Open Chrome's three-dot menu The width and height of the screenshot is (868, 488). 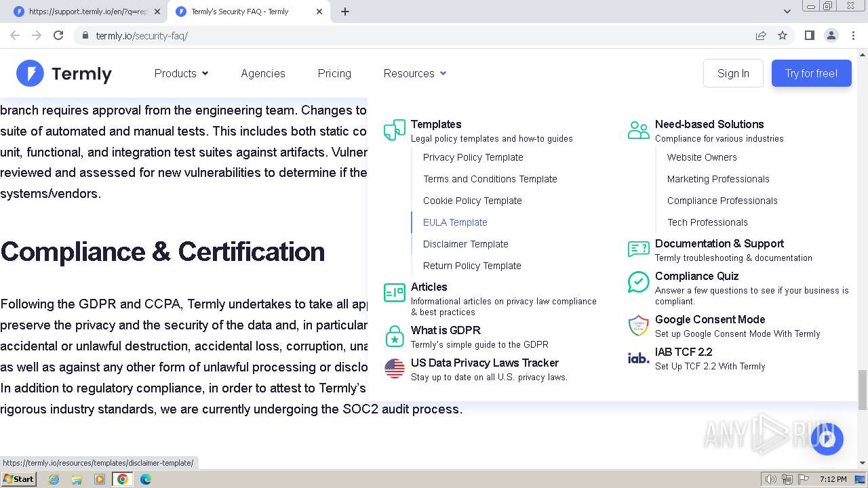pyautogui.click(x=853, y=35)
